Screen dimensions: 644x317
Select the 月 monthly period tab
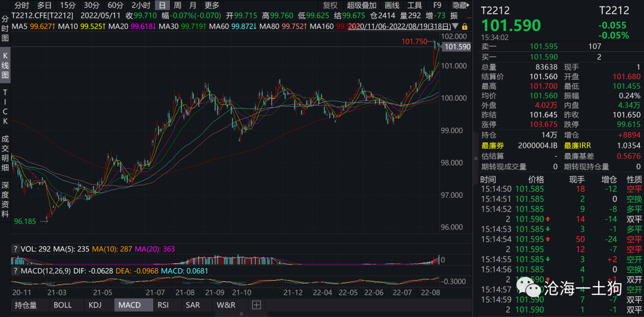[x=193, y=5]
